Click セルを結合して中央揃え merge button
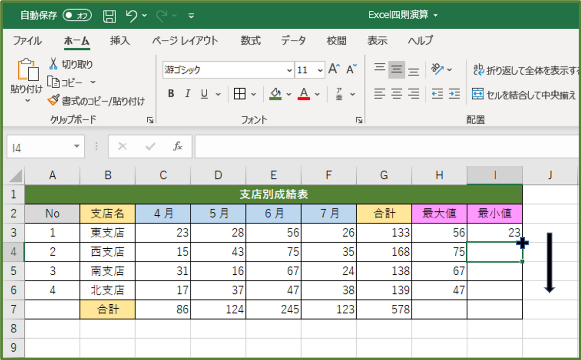The height and width of the screenshot is (360, 581). coord(524,94)
